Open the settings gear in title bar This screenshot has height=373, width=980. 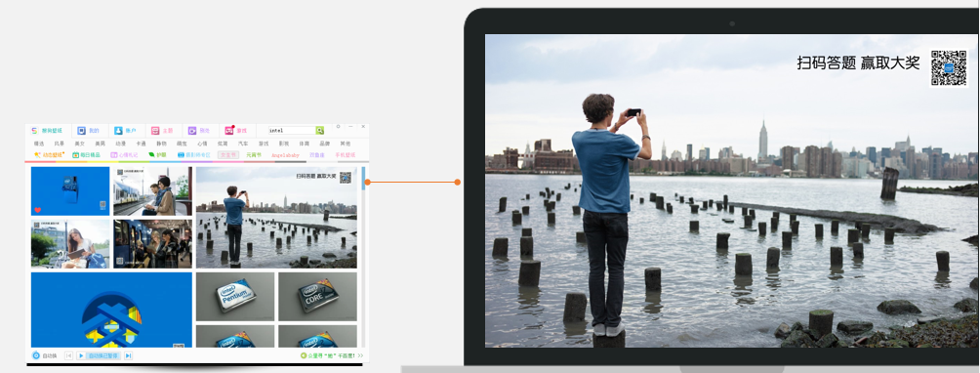pyautogui.click(x=338, y=127)
